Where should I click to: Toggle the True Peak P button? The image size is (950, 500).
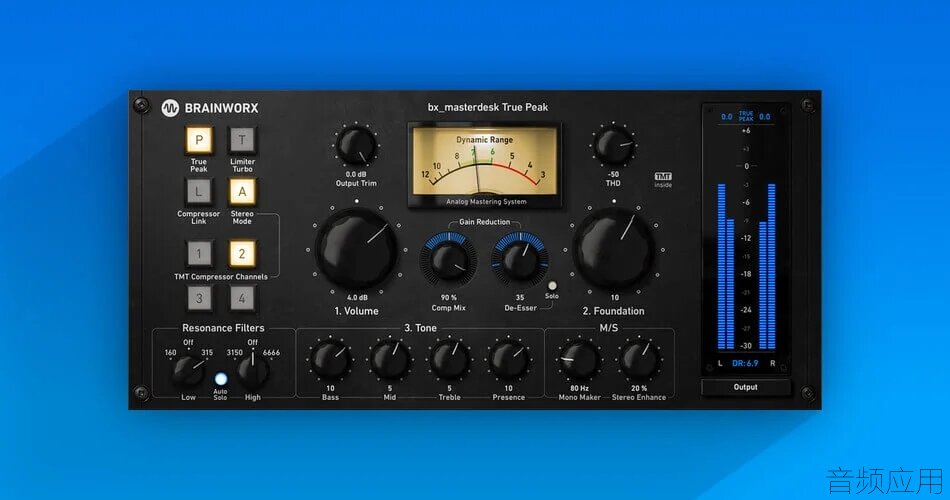pos(199,140)
